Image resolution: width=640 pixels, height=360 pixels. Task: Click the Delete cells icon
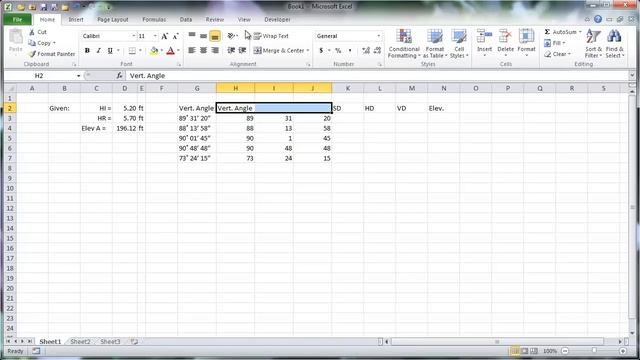505,37
